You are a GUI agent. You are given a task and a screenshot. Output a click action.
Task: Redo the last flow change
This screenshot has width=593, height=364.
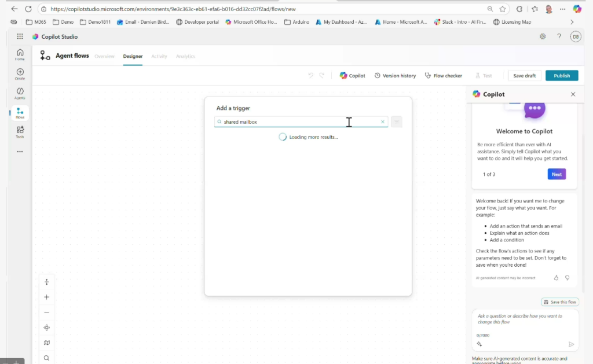pyautogui.click(x=322, y=75)
